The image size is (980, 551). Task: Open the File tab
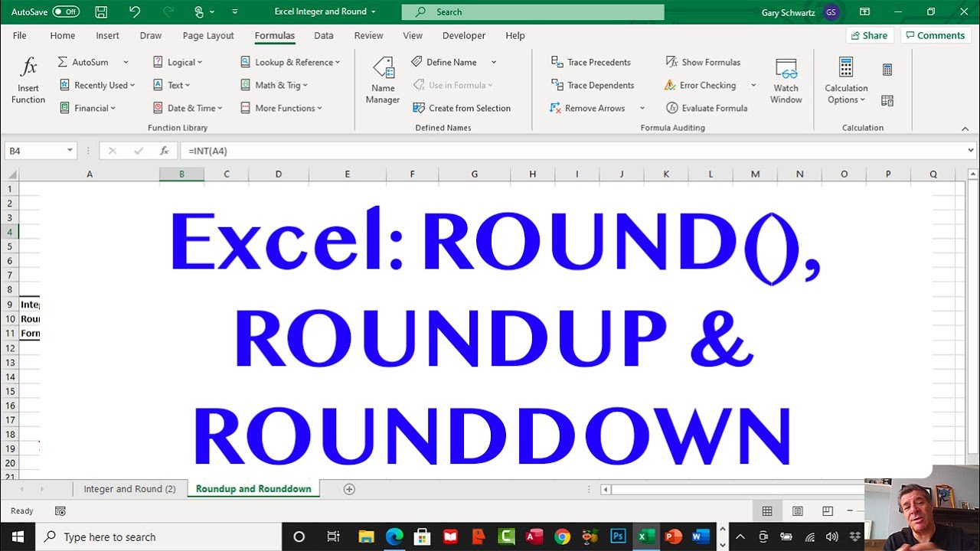[x=20, y=35]
